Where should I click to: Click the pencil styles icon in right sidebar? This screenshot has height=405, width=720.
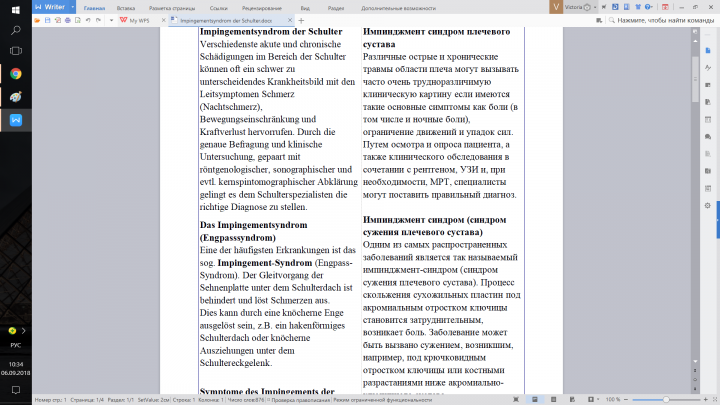coord(708,68)
